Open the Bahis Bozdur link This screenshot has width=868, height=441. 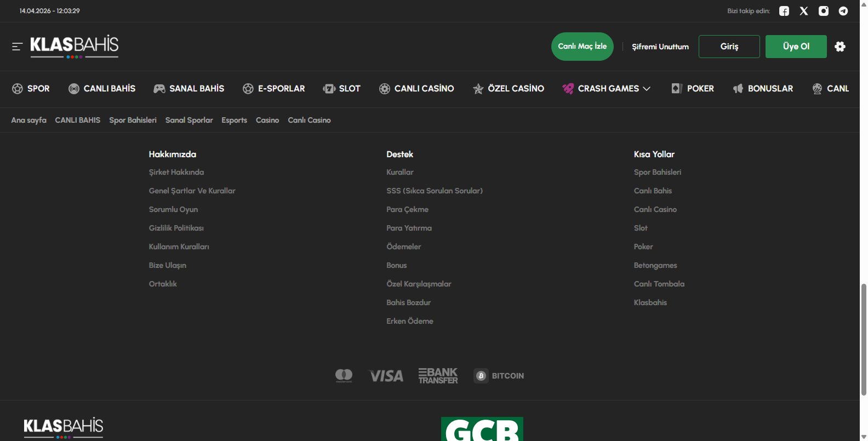point(409,302)
